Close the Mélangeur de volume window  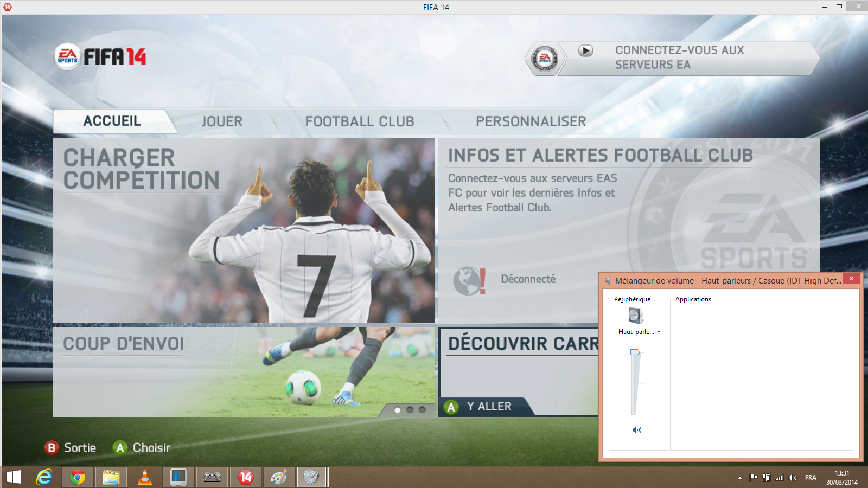tap(852, 279)
